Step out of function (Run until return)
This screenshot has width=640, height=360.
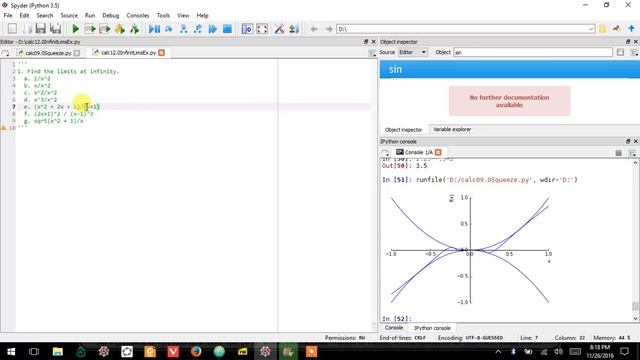198,29
